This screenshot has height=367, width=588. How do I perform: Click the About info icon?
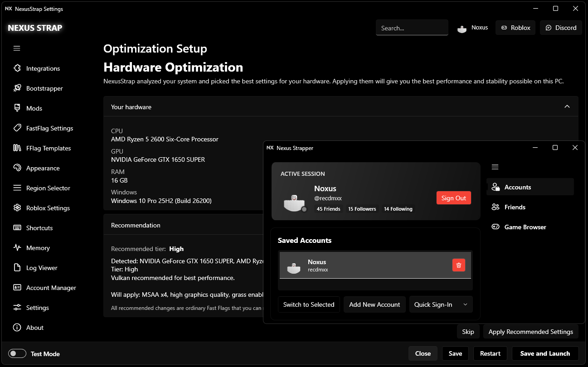(17, 328)
